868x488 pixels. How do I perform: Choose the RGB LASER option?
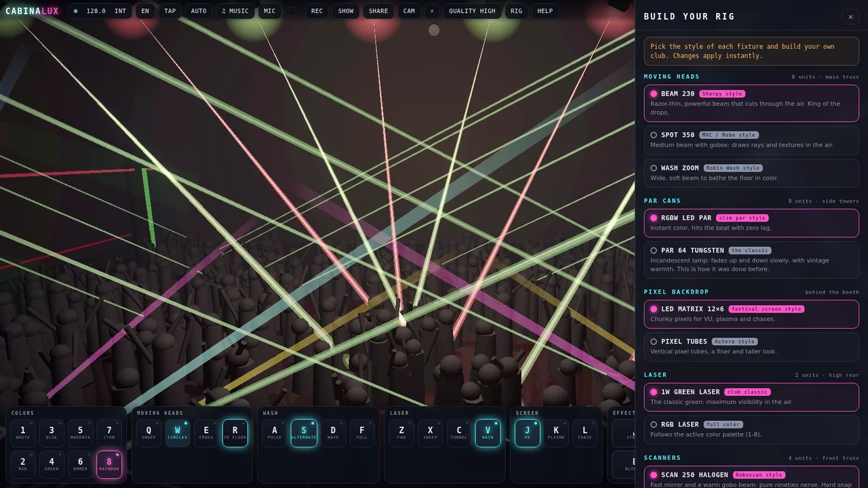(751, 430)
